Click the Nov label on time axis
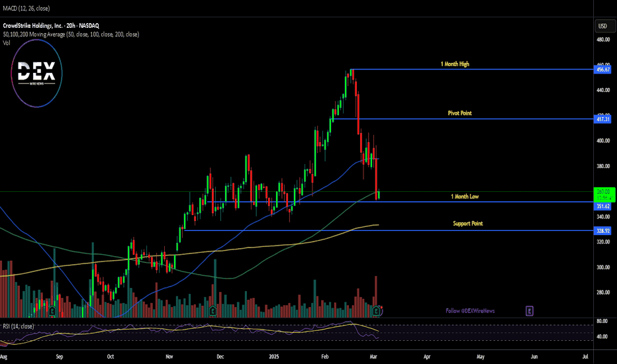617x364 pixels. click(169, 357)
